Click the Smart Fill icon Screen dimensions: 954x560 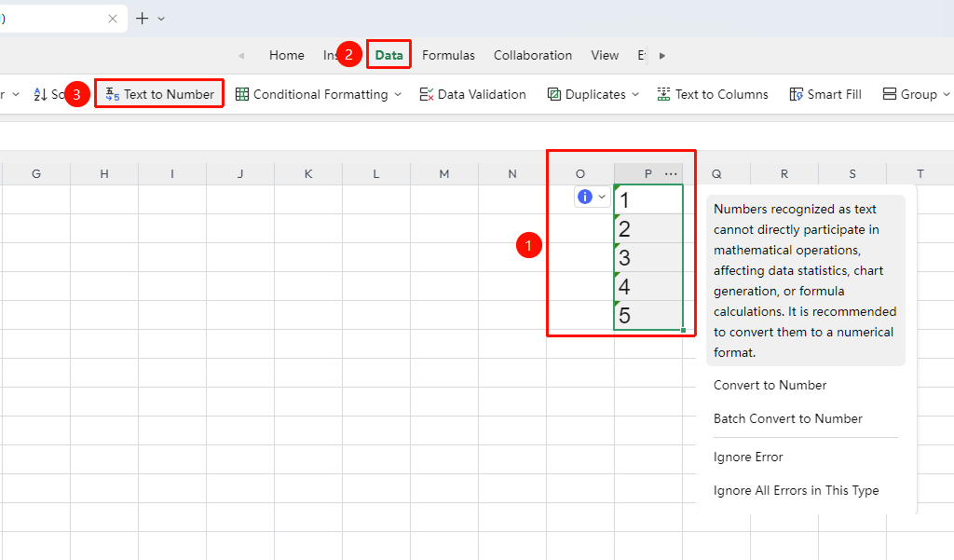pyautogui.click(x=797, y=94)
